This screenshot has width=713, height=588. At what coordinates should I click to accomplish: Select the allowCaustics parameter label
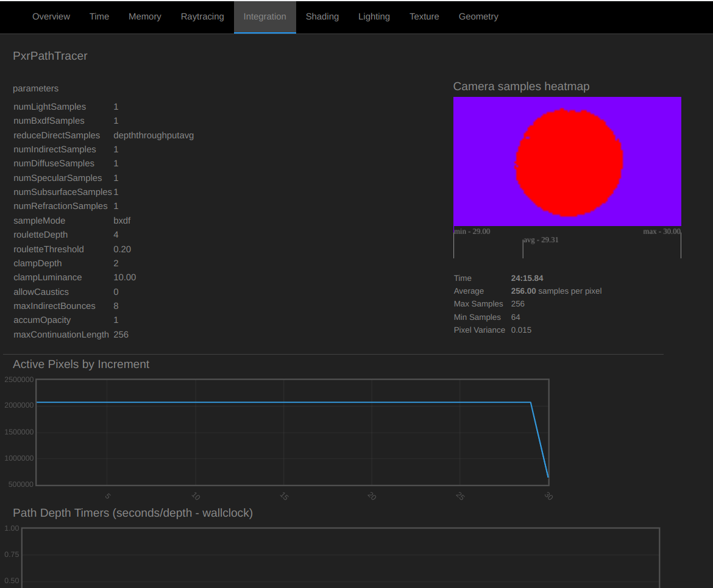41,292
